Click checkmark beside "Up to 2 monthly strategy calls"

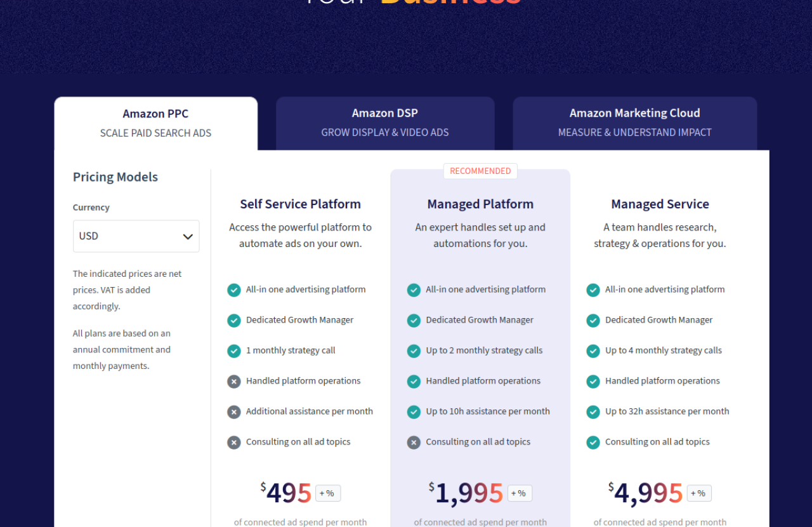pyautogui.click(x=414, y=350)
